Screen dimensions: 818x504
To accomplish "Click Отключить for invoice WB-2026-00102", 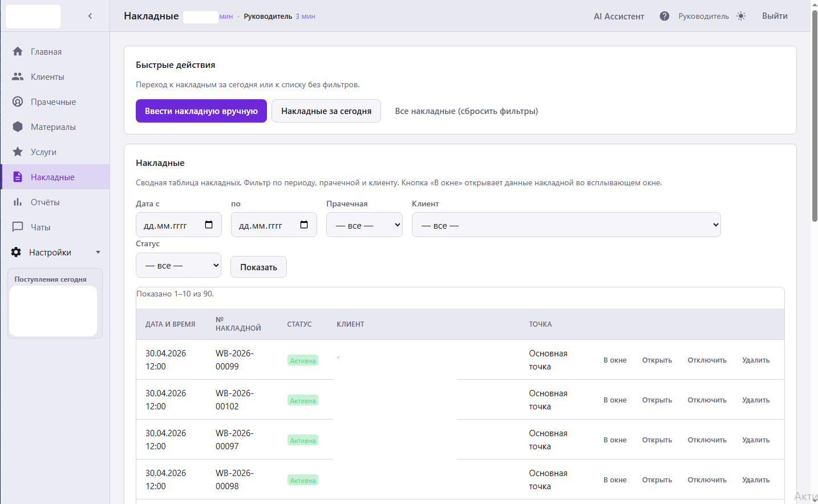I will coord(707,400).
